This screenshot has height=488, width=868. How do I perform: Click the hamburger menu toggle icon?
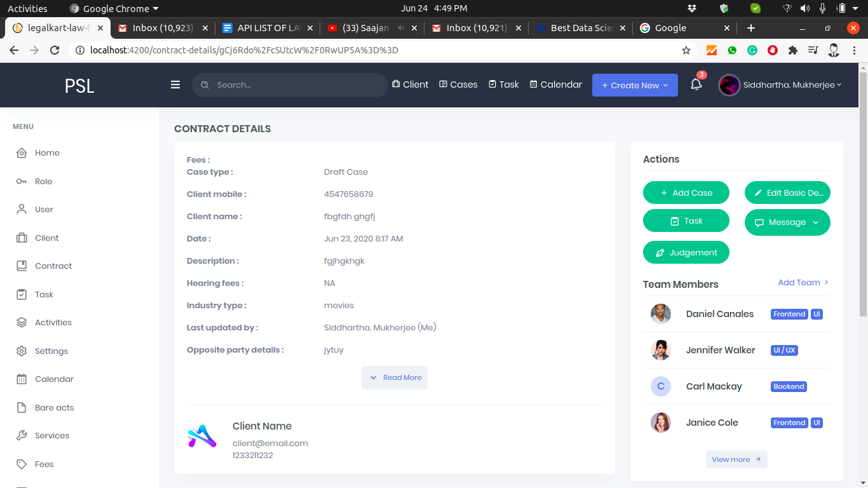(175, 85)
